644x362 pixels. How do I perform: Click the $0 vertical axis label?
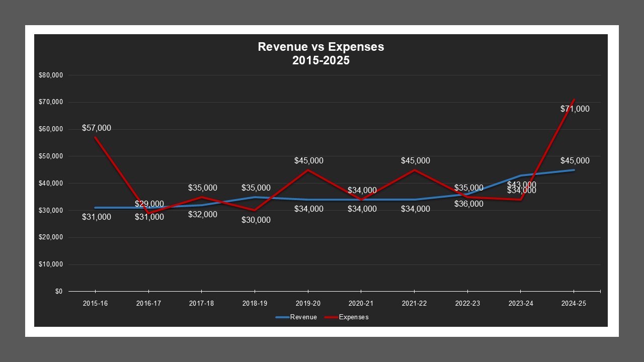(x=58, y=290)
